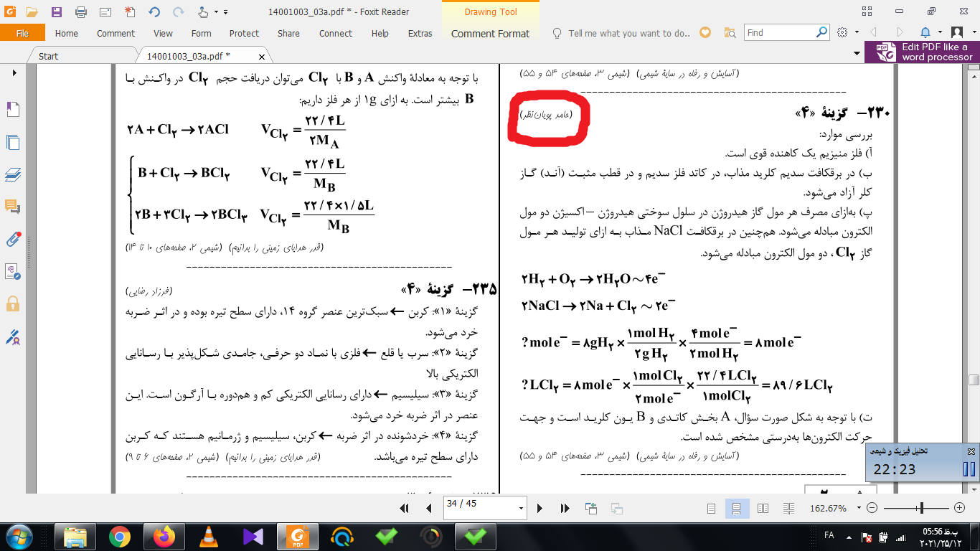980x551 pixels.
Task: Open a file with the folder icon
Action: click(x=32, y=11)
